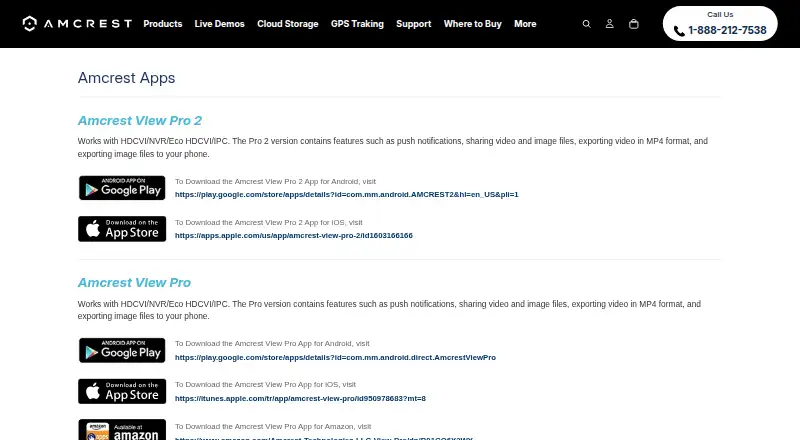Click the Amcrest Apps page title
This screenshot has height=440, width=800.
pyautogui.click(x=127, y=78)
